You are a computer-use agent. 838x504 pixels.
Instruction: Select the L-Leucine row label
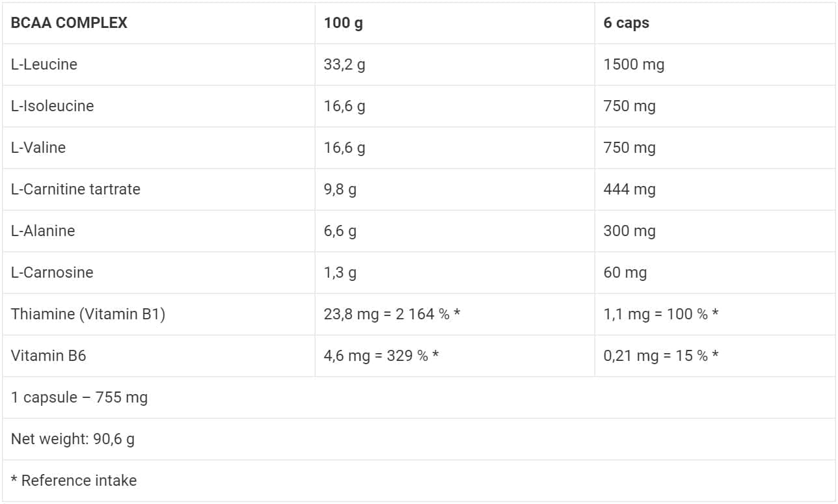click(44, 64)
